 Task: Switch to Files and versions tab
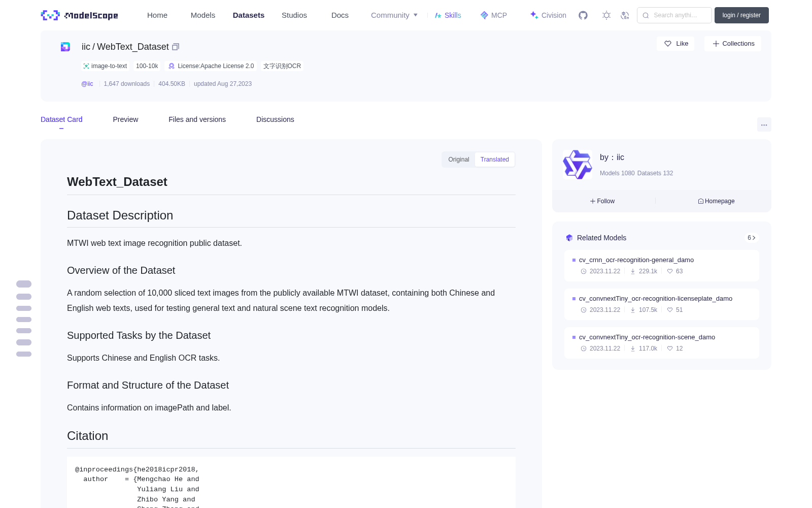[197, 119]
